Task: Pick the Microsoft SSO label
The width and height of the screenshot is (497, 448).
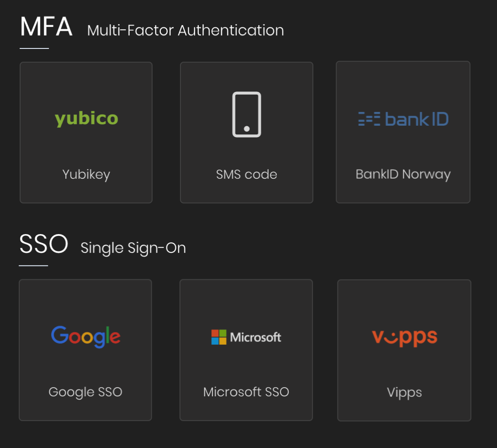Action: [246, 392]
